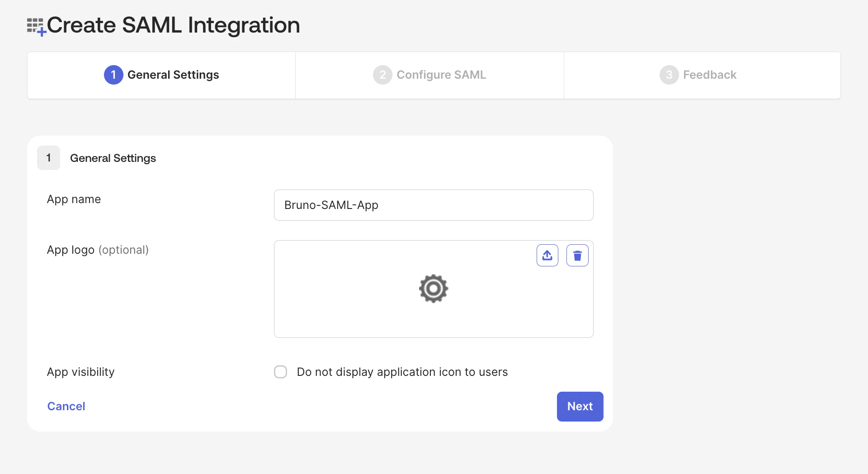The image size is (868, 474).
Task: Select the General Settings step tab
Action: click(x=161, y=75)
